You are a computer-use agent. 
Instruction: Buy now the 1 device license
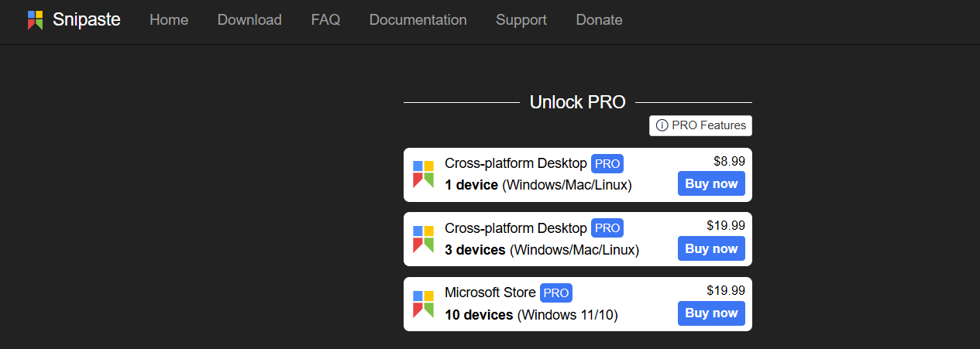click(711, 184)
